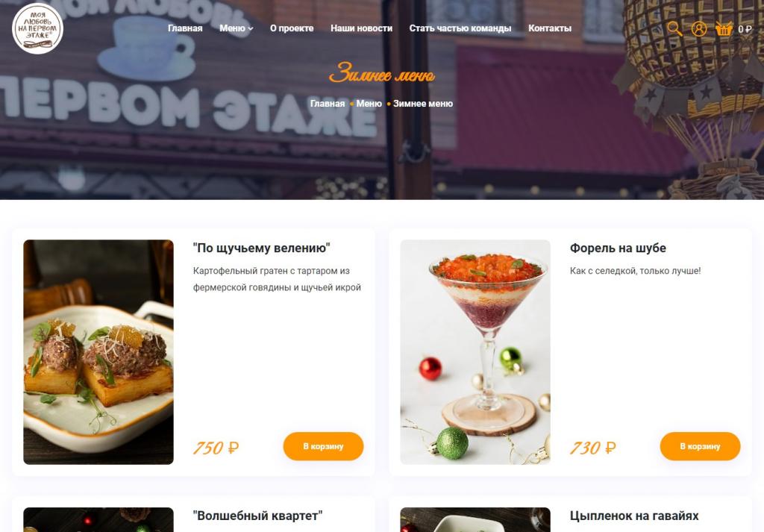Add По щучьему велению to cart
The image size is (764, 532).
tap(323, 446)
